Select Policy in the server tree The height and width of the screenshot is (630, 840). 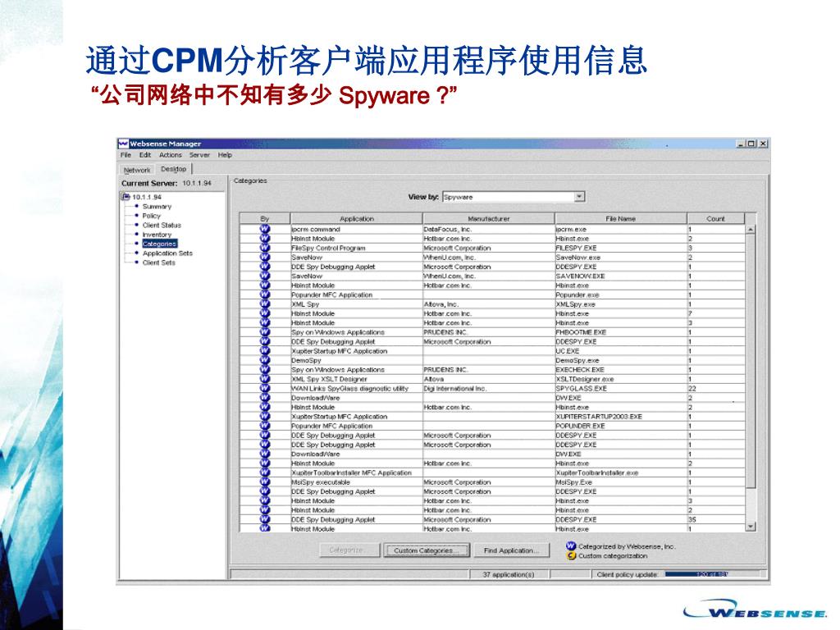[152, 216]
